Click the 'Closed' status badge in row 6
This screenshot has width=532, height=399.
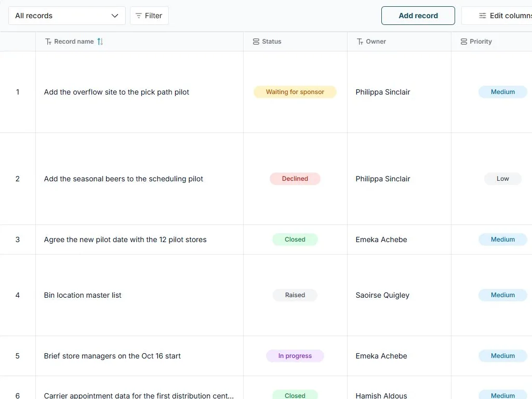click(295, 395)
